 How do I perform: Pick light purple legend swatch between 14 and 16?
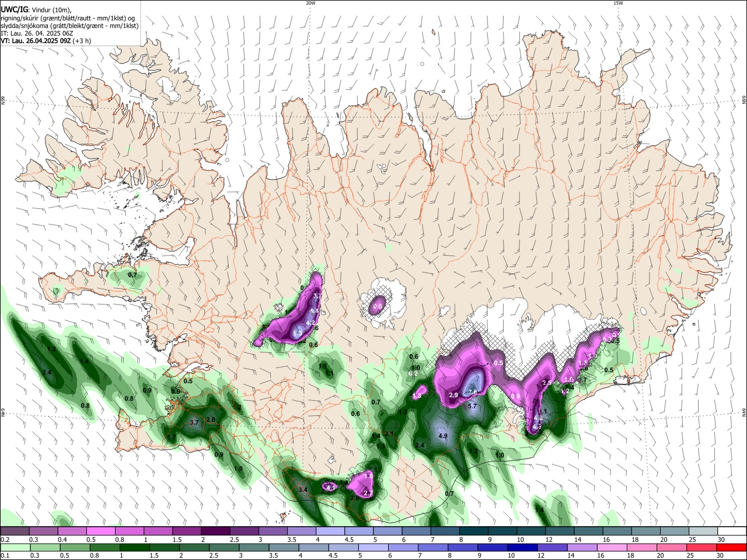tap(582, 547)
